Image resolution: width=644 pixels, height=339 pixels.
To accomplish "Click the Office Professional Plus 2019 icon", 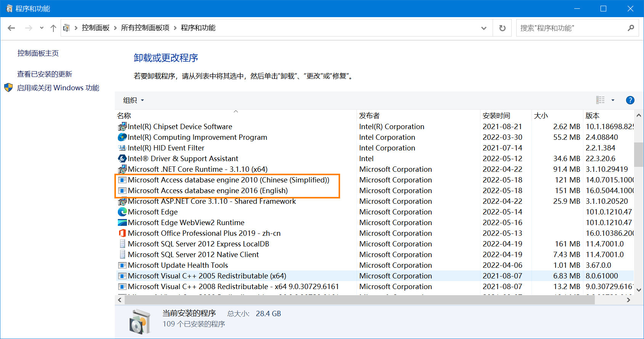I will 122,233.
